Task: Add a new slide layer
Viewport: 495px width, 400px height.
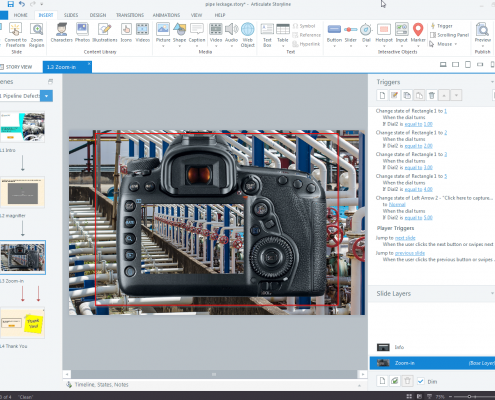Action: tap(382, 381)
